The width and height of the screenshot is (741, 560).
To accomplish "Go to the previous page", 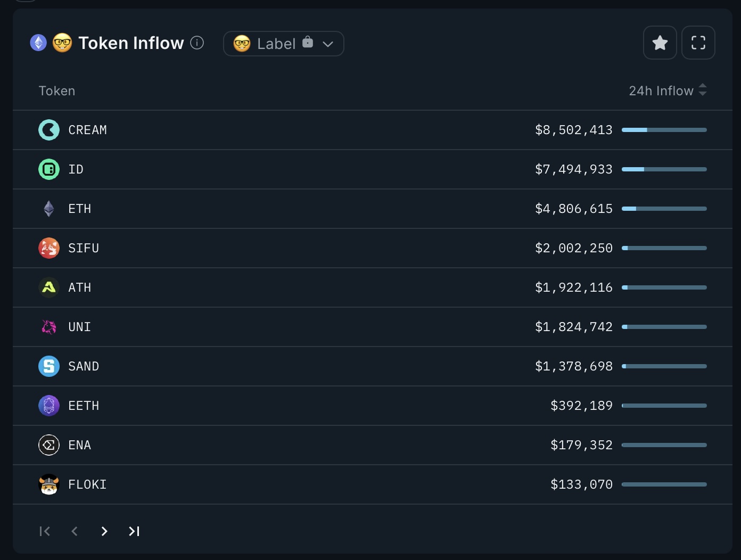I will tap(75, 531).
